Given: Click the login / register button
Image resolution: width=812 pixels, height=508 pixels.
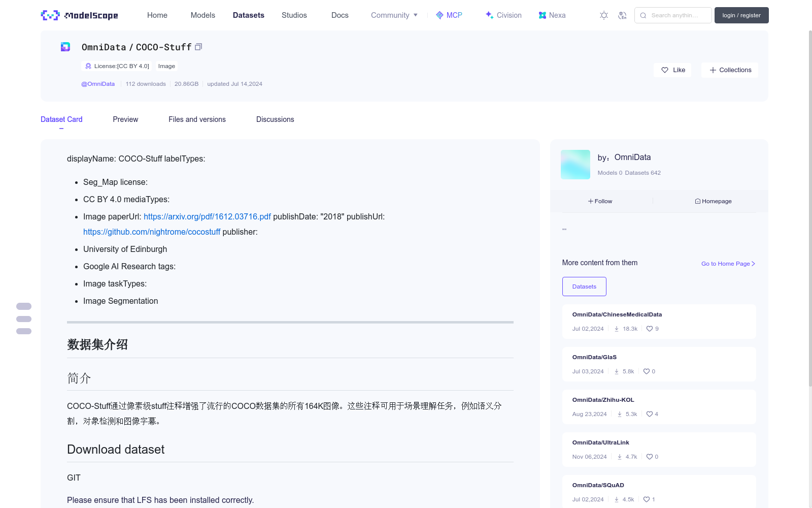Looking at the screenshot, I should pyautogui.click(x=741, y=15).
